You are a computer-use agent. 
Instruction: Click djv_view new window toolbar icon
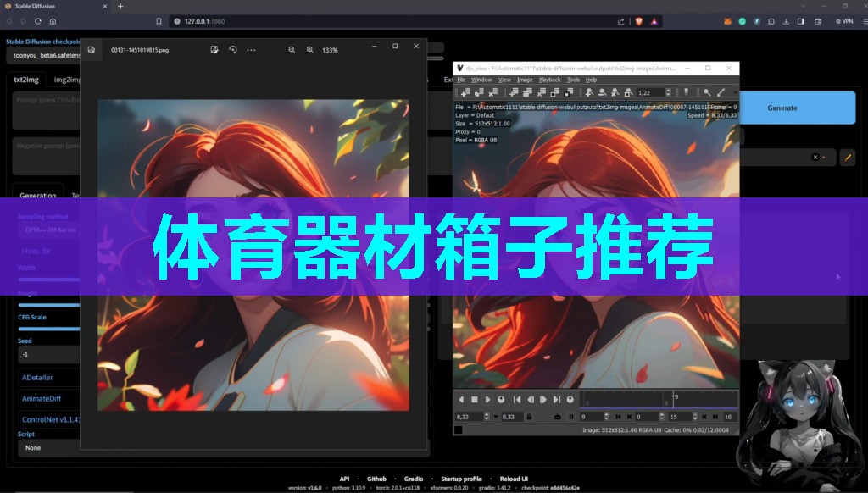(465, 92)
